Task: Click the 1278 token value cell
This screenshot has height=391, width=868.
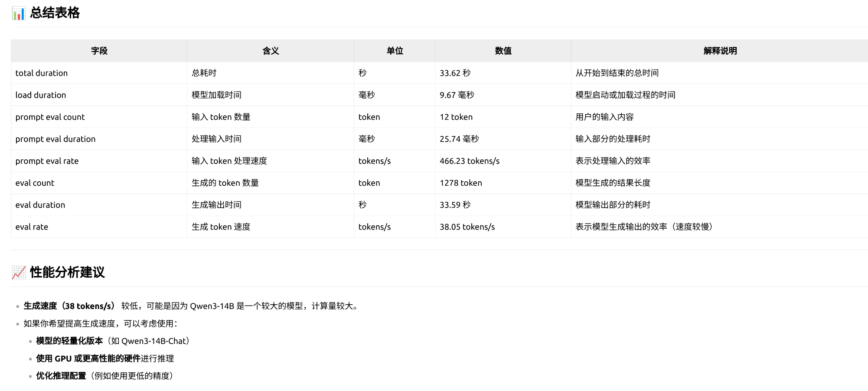Action: [x=461, y=183]
